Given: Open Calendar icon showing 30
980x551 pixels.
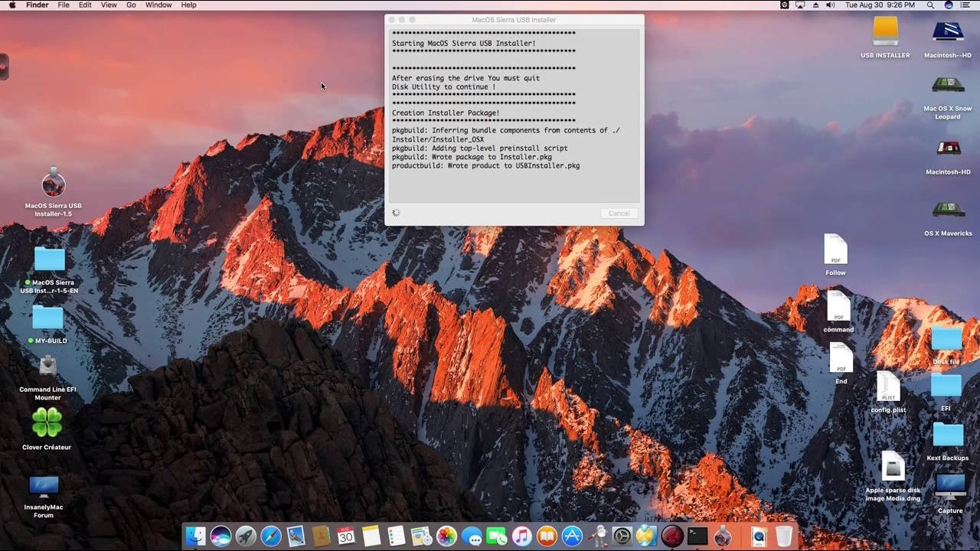Looking at the screenshot, I should coord(346,536).
